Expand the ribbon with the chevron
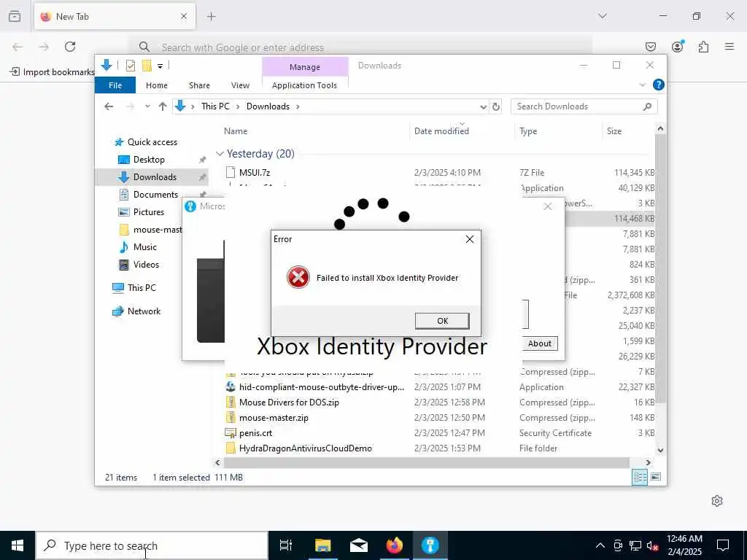Viewport: 747px width, 560px height. coord(642,85)
